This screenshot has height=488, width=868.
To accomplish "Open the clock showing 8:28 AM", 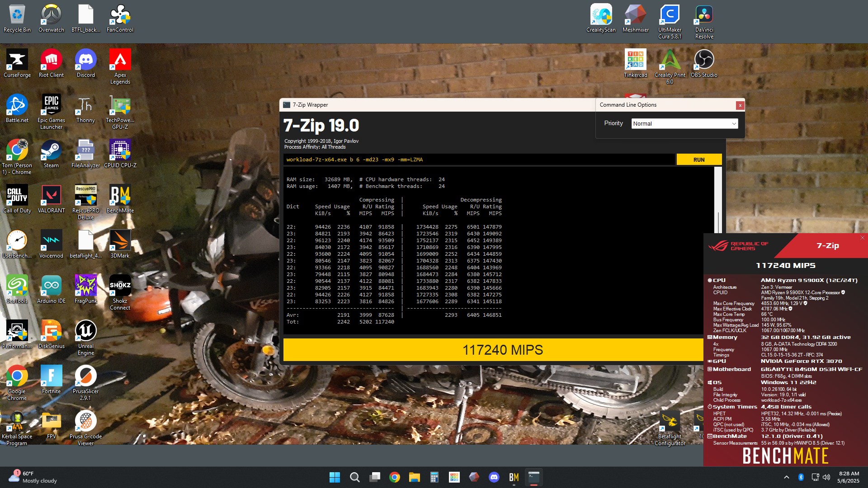I will [849, 477].
